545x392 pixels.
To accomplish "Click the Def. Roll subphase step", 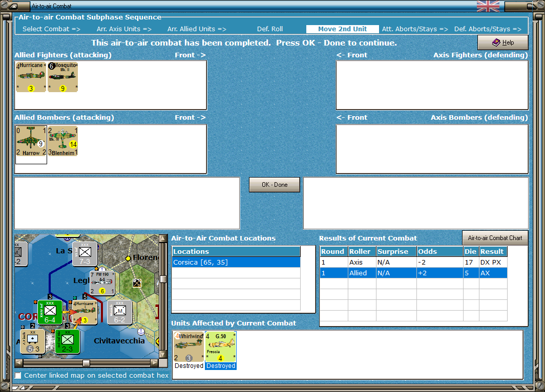I will click(270, 29).
